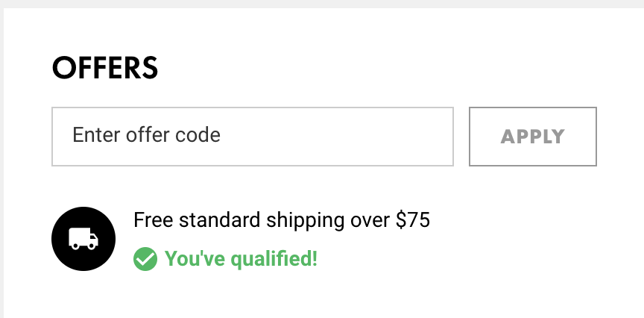
Task: Click the green circle tick icon
Action: [x=145, y=260]
